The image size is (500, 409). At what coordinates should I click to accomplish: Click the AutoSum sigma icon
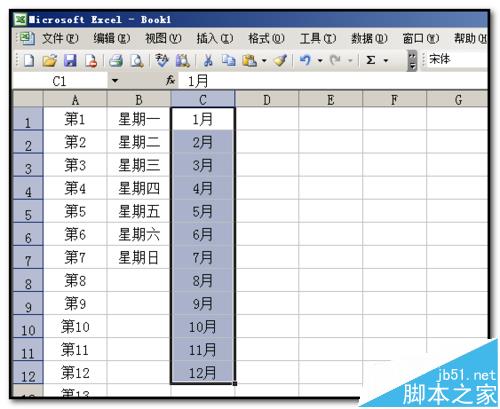[371, 60]
